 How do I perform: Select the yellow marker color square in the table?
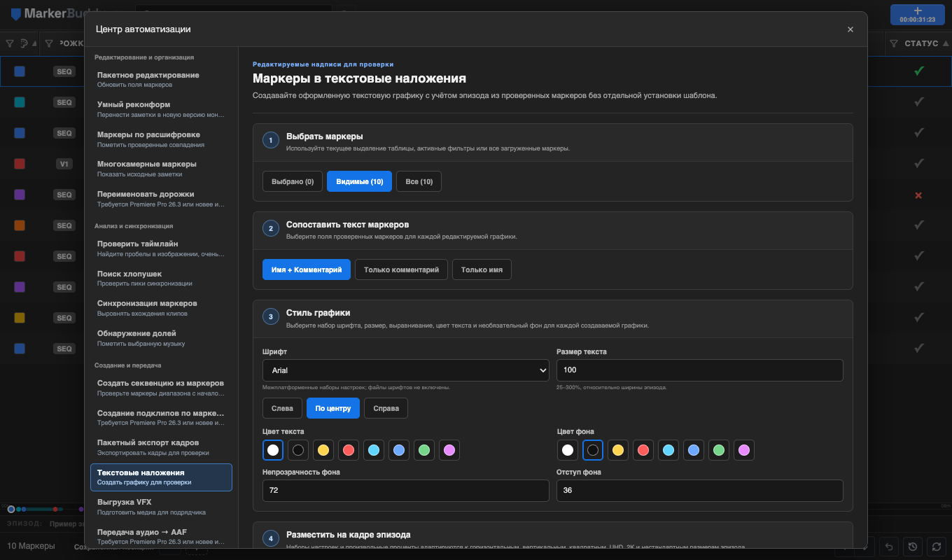[x=20, y=318]
